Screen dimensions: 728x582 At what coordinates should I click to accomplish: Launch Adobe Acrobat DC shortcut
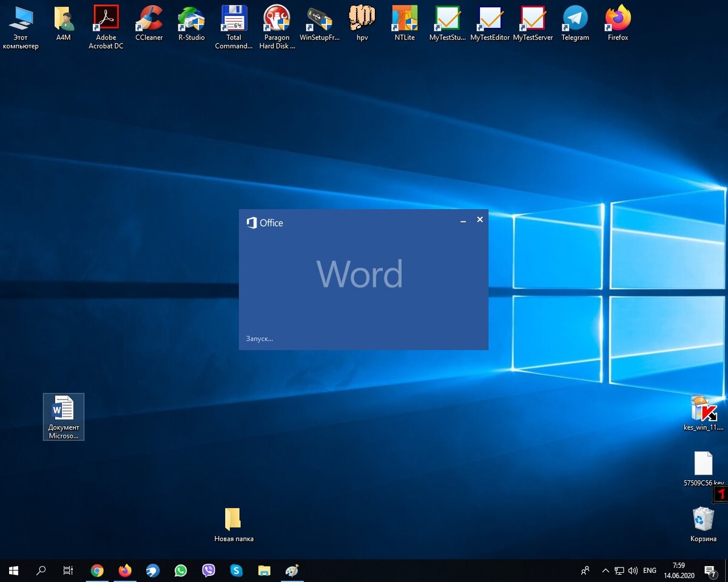[106, 27]
